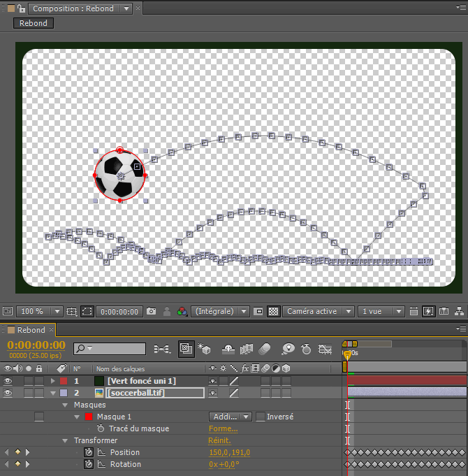The height and width of the screenshot is (476, 468).
Task: Click the Position stopwatch icon
Action: click(89, 452)
